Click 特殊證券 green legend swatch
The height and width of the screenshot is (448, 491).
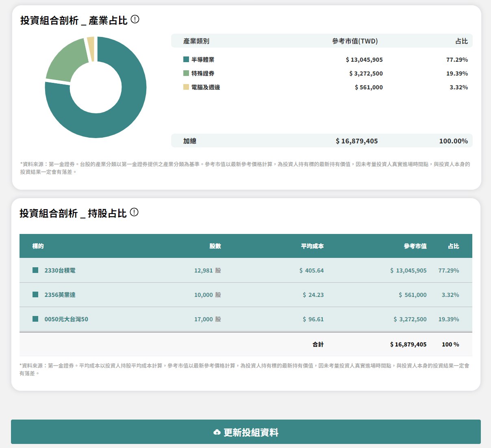click(x=186, y=73)
